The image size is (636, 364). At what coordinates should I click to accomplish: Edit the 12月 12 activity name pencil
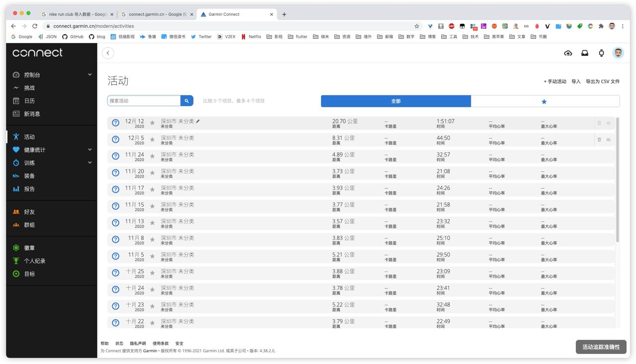(198, 121)
